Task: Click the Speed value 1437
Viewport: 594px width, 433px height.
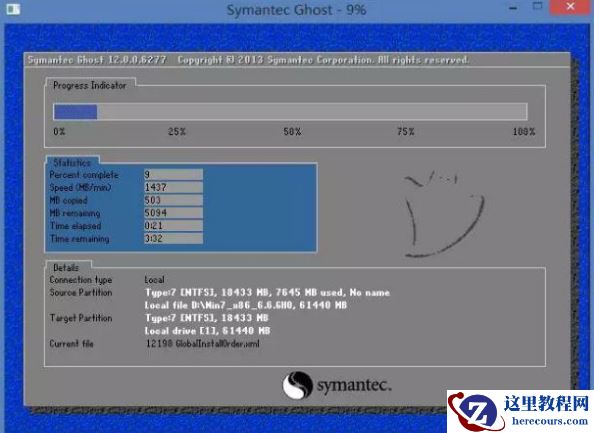Action: pos(173,188)
